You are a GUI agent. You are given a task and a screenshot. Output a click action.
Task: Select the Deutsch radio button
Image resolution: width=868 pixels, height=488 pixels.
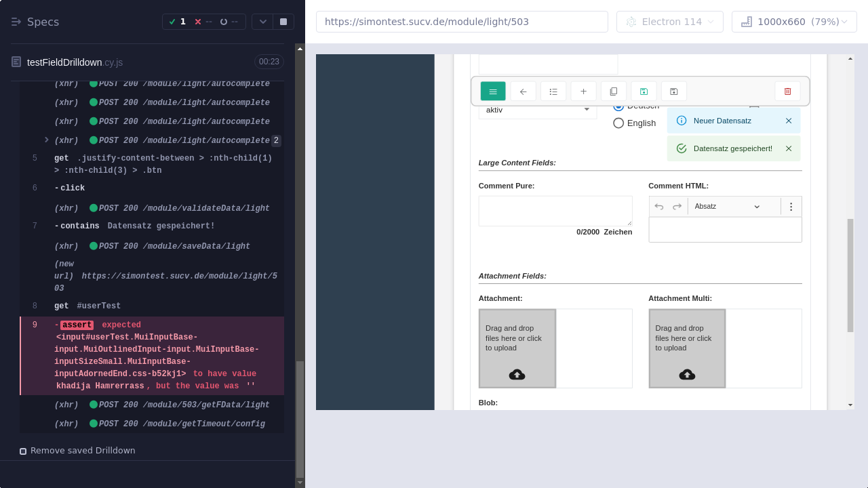[618, 106]
